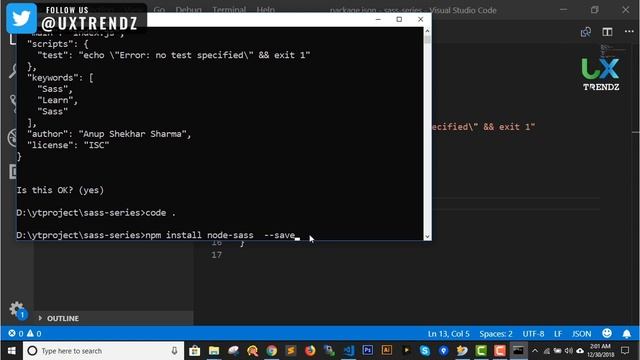
Task: Click Ln 13, Col 5 in status bar
Action: (x=448, y=333)
